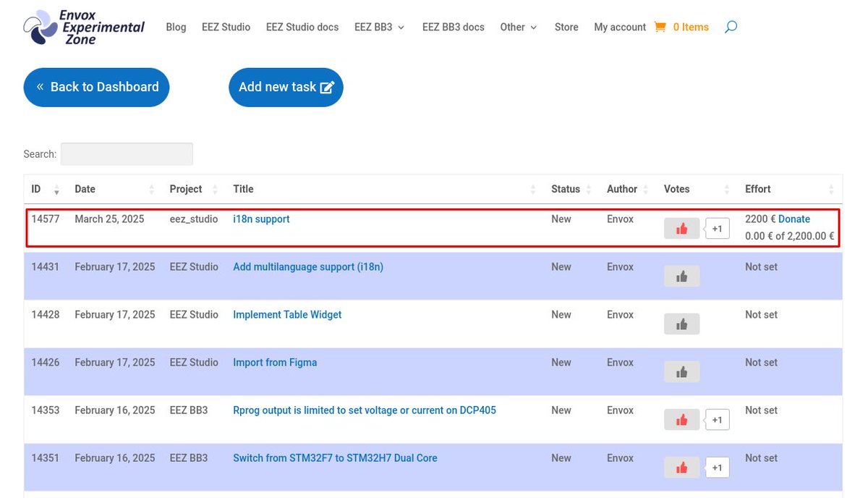Sort the table by Title column
Image resolution: width=868 pixels, height=498 pixels.
click(x=384, y=189)
